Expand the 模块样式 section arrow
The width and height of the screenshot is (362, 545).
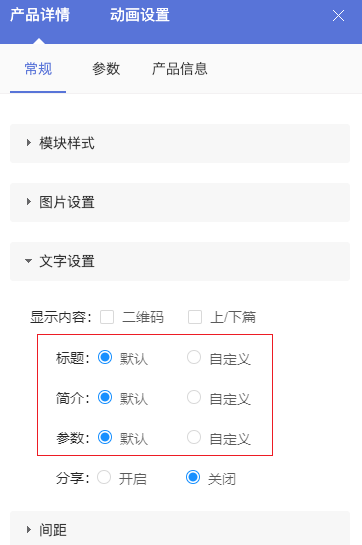[x=29, y=143]
